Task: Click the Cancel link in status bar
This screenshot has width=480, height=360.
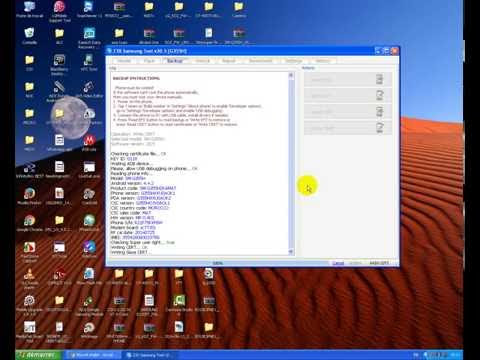Action: click(x=338, y=263)
